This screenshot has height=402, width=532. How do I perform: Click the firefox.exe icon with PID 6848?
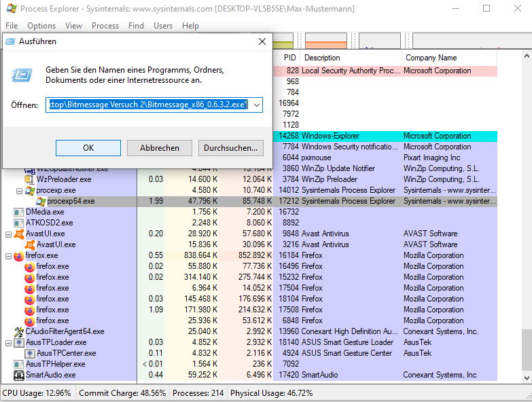[x=30, y=321]
